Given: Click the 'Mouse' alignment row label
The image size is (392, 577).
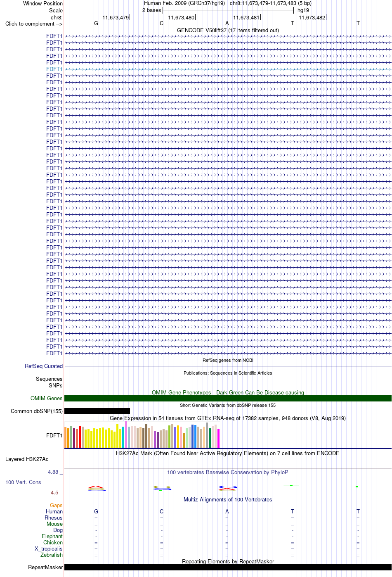Looking at the screenshot, I should pos(54,524).
